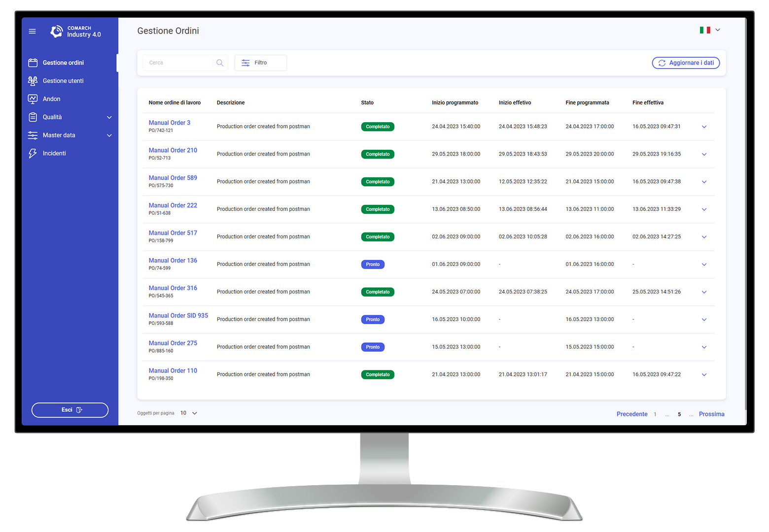
Task: Click Pronto badge of Manual Order 136
Action: pos(373,265)
